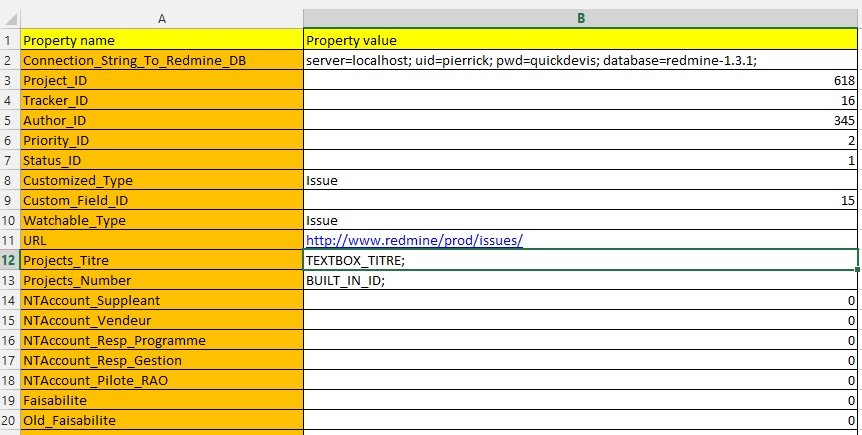
Task: Select the NTAccount_Vendeur label cell
Action: click(161, 321)
